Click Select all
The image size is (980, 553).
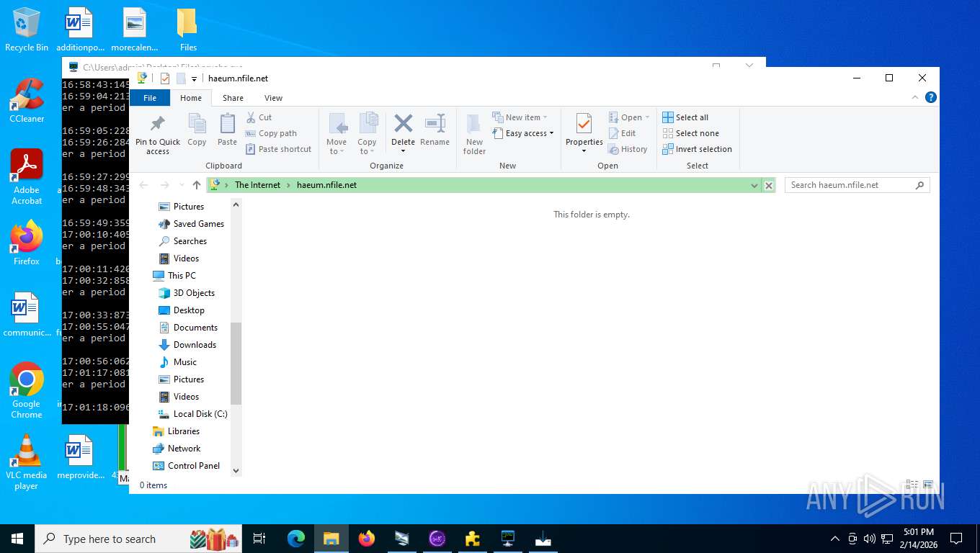tap(685, 117)
